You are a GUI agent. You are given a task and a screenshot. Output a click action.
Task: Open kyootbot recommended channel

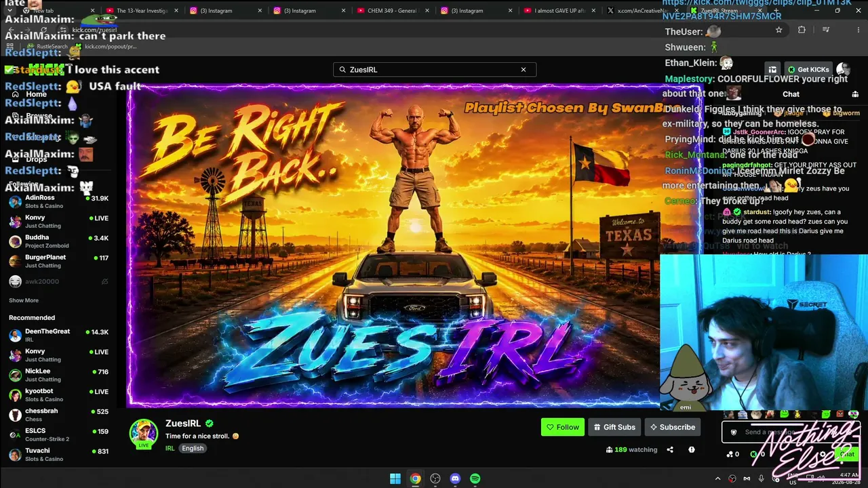tap(58, 395)
